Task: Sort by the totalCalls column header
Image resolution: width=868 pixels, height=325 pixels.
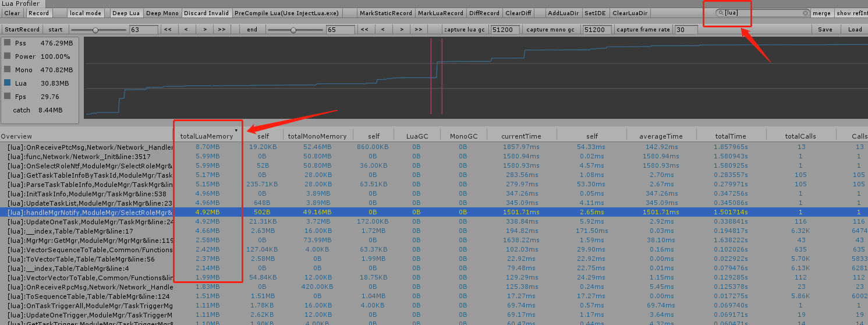Action: point(800,136)
